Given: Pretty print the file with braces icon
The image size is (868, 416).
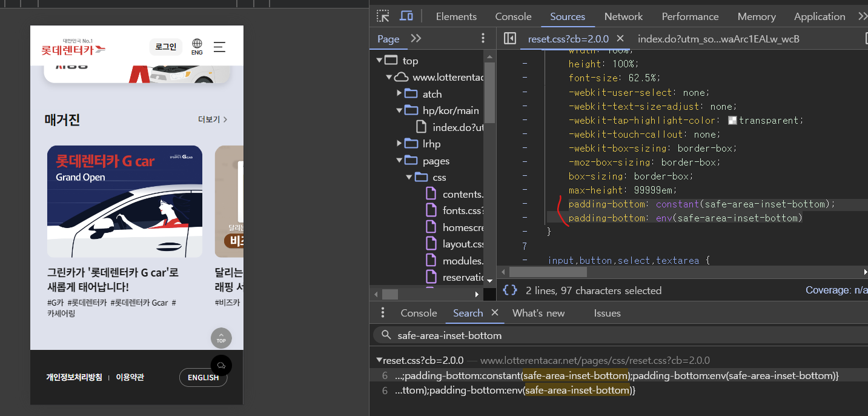Looking at the screenshot, I should pyautogui.click(x=510, y=290).
